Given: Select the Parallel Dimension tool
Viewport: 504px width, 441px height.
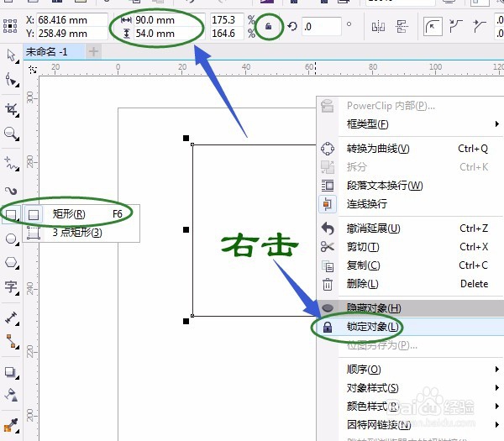Looking at the screenshot, I should (11, 318).
